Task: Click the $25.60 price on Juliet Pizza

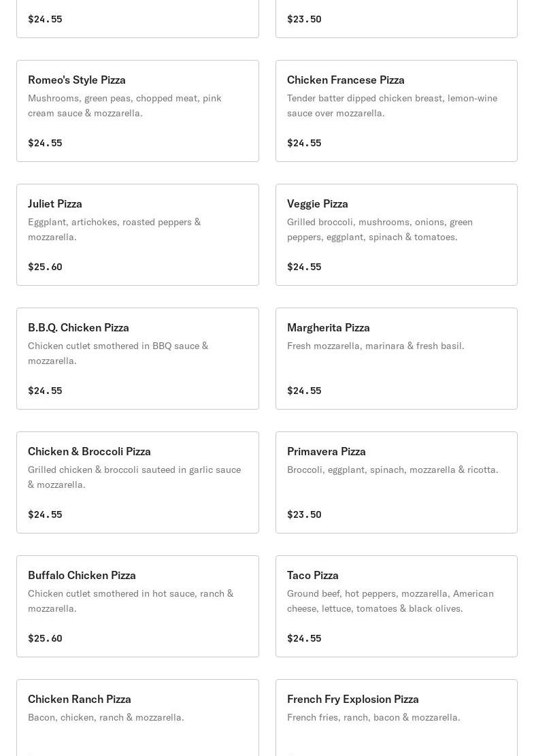Action: point(46,267)
